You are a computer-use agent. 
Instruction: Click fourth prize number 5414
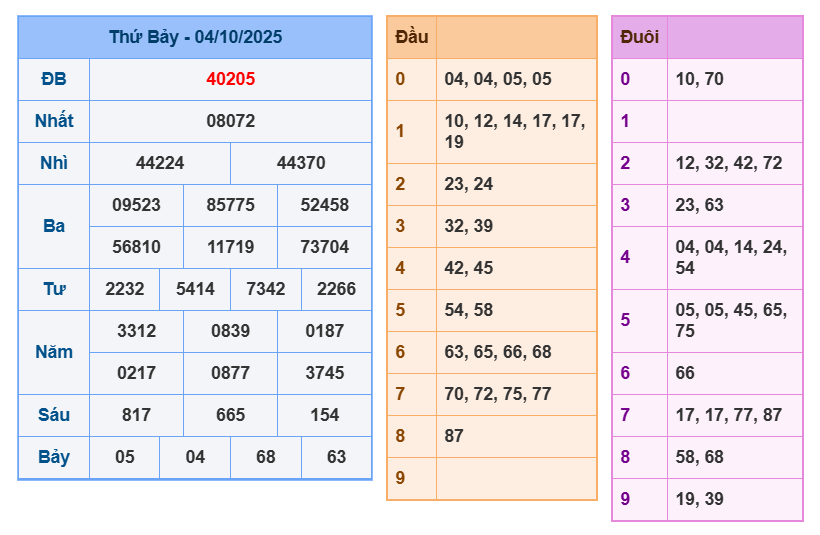point(195,289)
